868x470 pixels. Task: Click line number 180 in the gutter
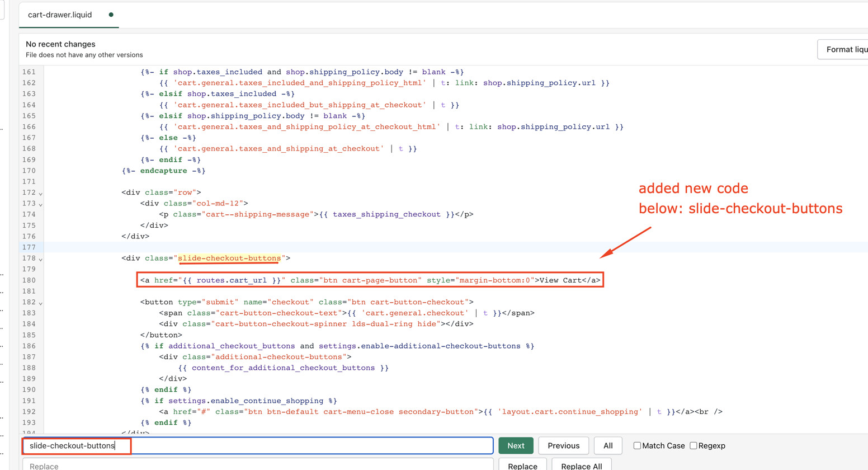coord(29,280)
